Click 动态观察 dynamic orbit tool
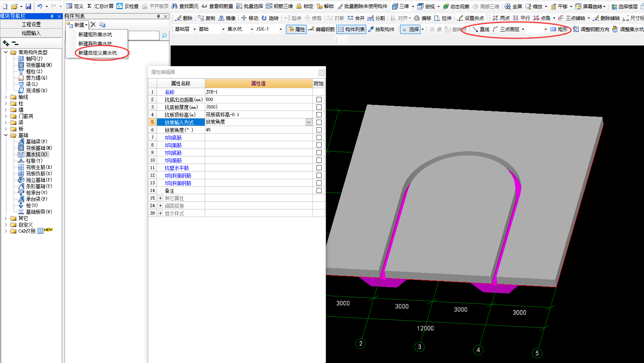This screenshot has width=644, height=363. [456, 6]
